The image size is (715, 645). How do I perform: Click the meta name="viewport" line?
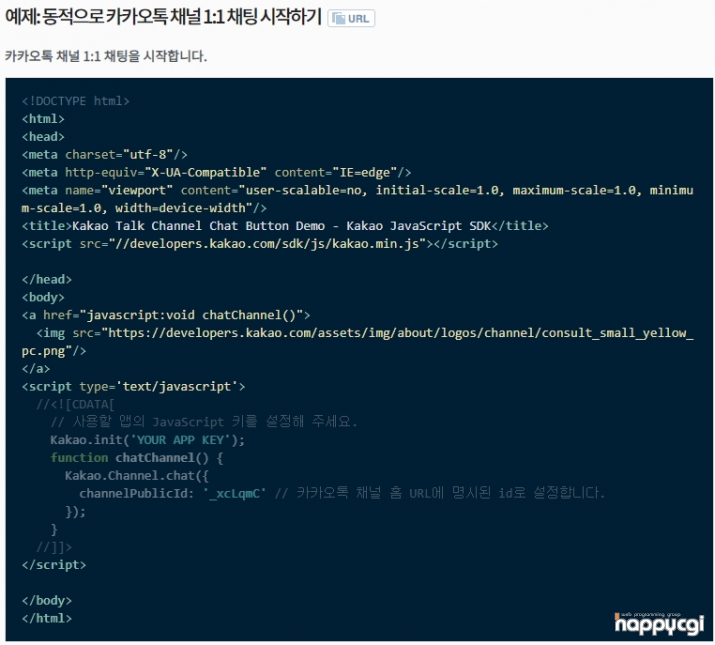pyautogui.click(x=358, y=190)
